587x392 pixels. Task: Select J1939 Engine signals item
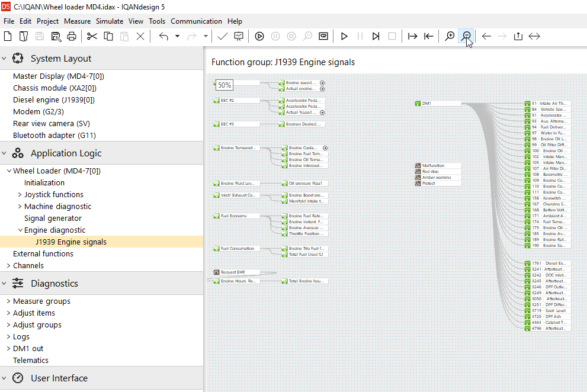coord(71,242)
